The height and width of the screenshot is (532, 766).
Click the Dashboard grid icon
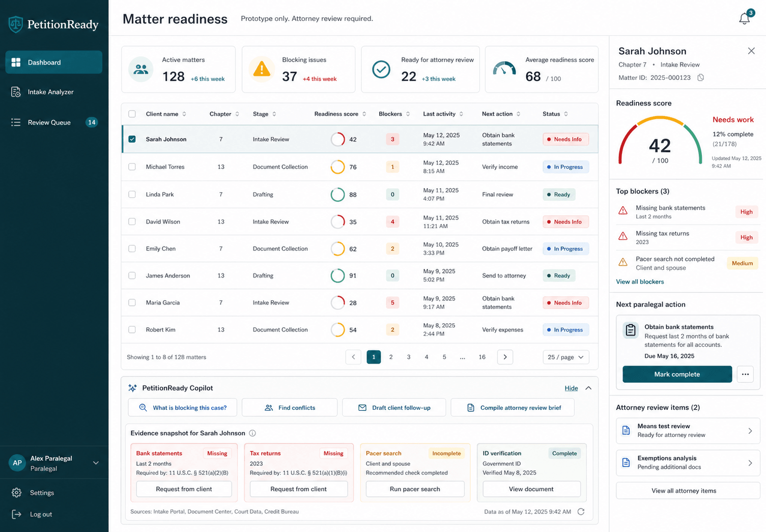[16, 62]
